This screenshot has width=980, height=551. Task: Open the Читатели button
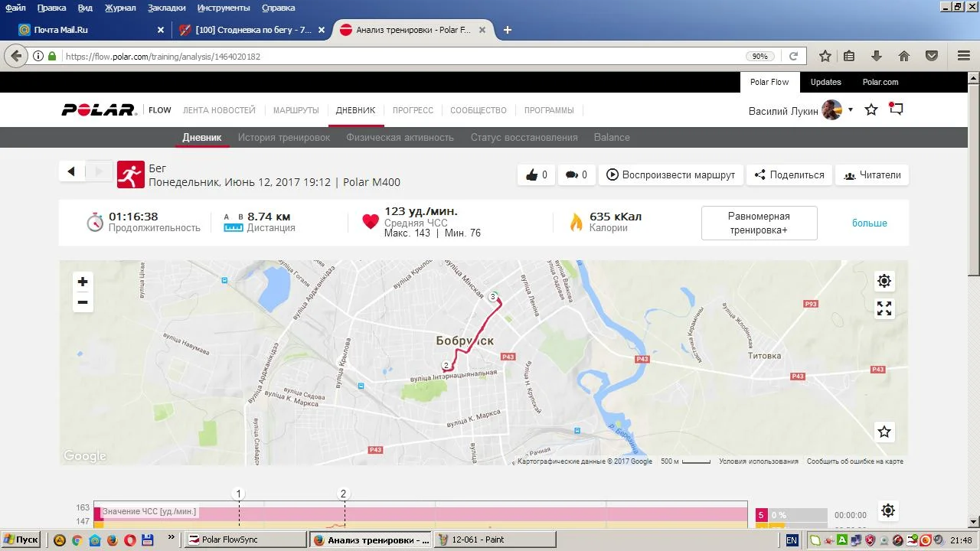(872, 174)
